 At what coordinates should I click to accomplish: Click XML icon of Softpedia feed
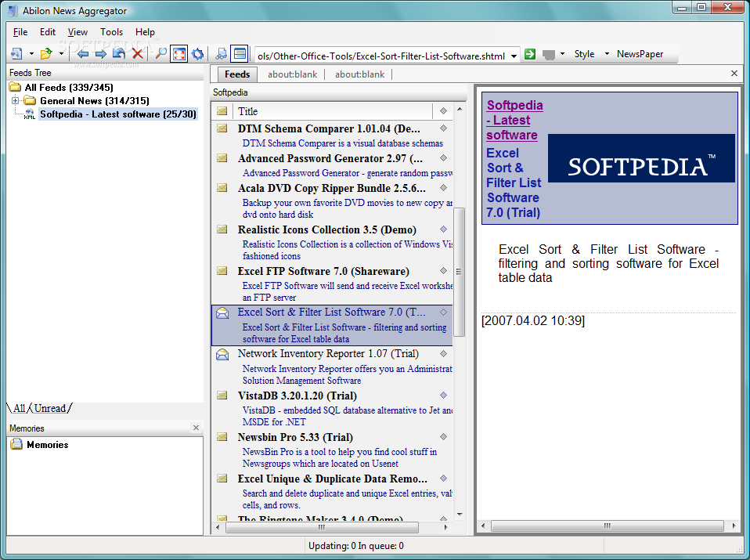click(x=30, y=114)
